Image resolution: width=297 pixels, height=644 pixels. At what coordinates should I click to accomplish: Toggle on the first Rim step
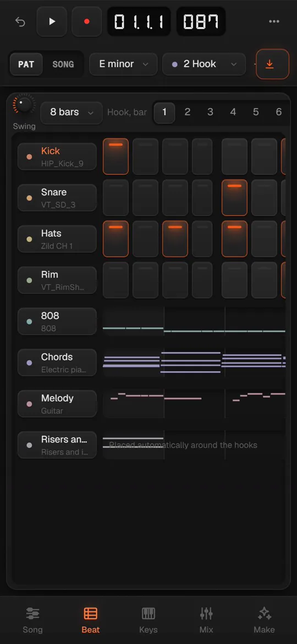point(116,280)
